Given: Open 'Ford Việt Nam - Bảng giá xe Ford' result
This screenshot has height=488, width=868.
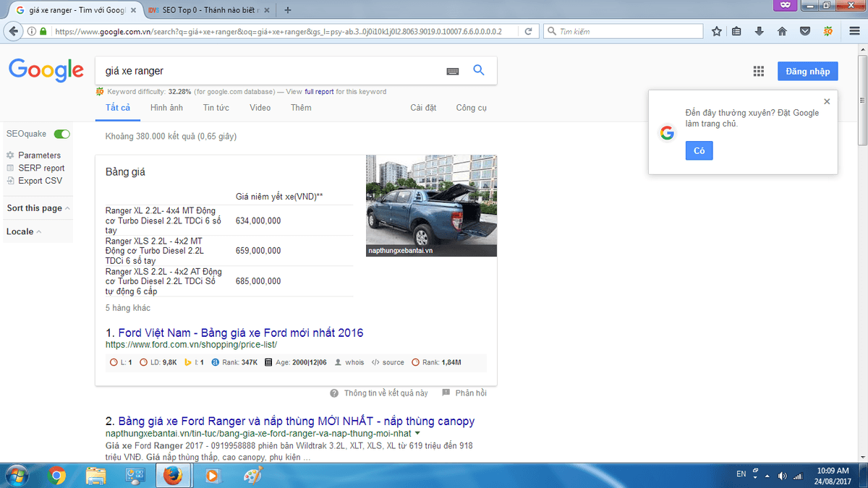Looking at the screenshot, I should 241,333.
